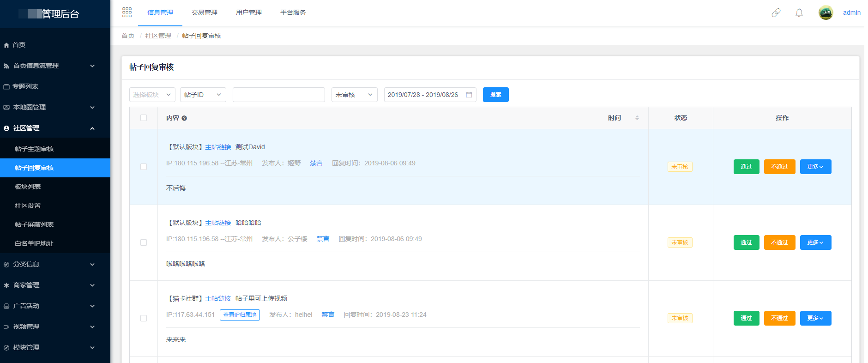Go to 社区管理 breadcrumb
The width and height of the screenshot is (868, 363).
click(x=158, y=36)
